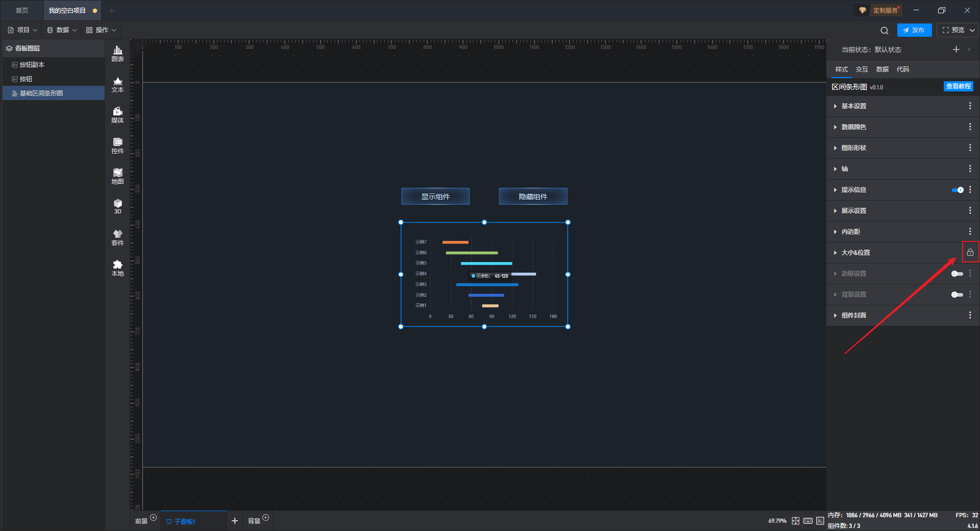Open the 文本 text components panel
Viewport: 980px width, 531px height.
[117, 84]
